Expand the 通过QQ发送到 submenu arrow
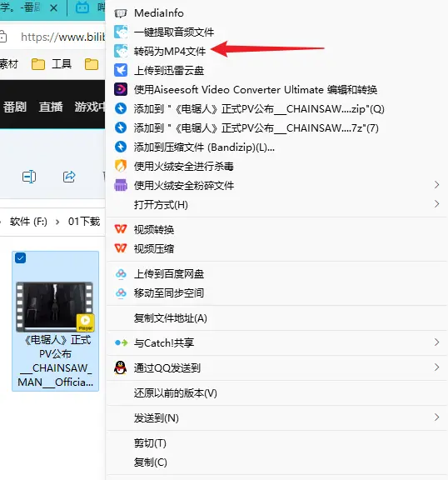The height and width of the screenshot is (480, 448). coord(436,367)
